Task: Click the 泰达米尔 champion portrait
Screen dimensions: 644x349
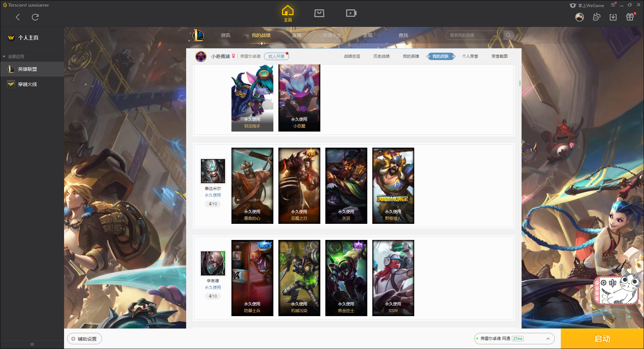Action: tap(213, 171)
